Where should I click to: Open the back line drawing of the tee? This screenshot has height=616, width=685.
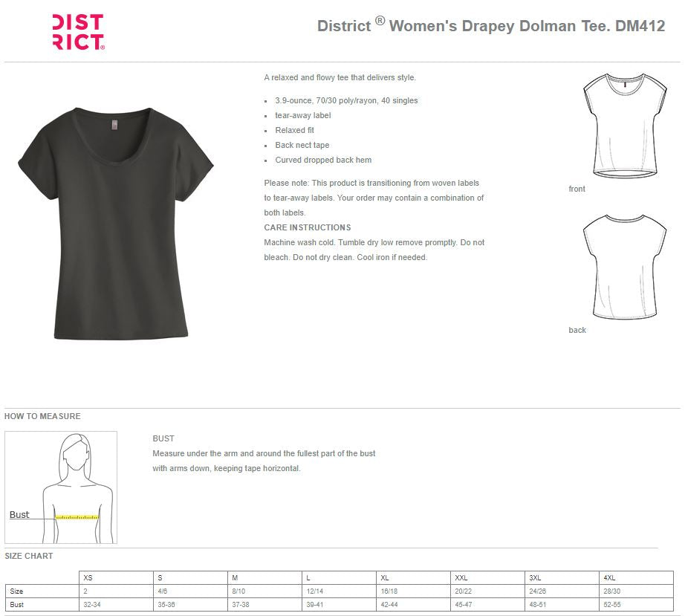pos(625,267)
